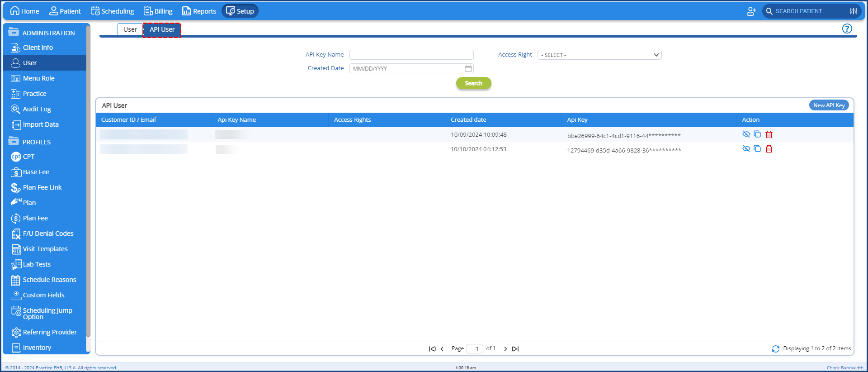Screen dimensions: 868x372
Task: Go to the last page
Action: 515,349
